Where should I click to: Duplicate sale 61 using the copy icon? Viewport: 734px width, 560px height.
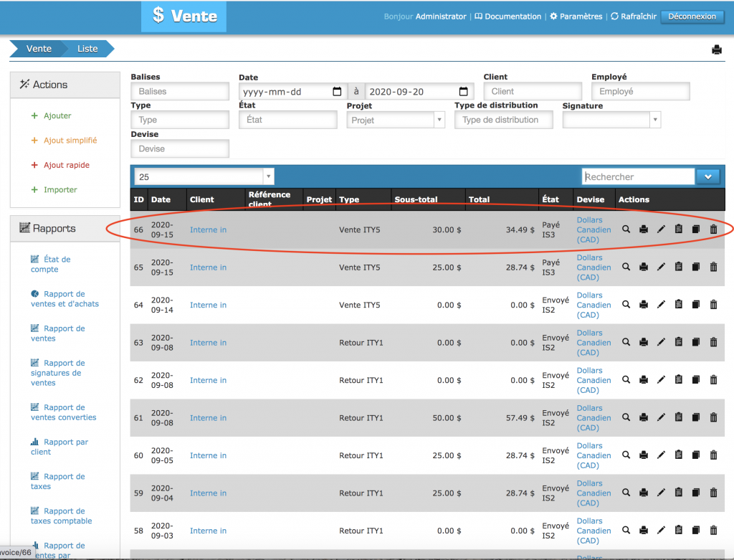pos(695,417)
